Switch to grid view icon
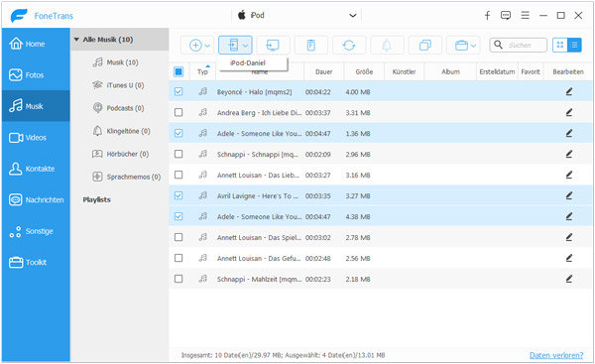Image resolution: width=595 pixels, height=364 pixels. (560, 46)
